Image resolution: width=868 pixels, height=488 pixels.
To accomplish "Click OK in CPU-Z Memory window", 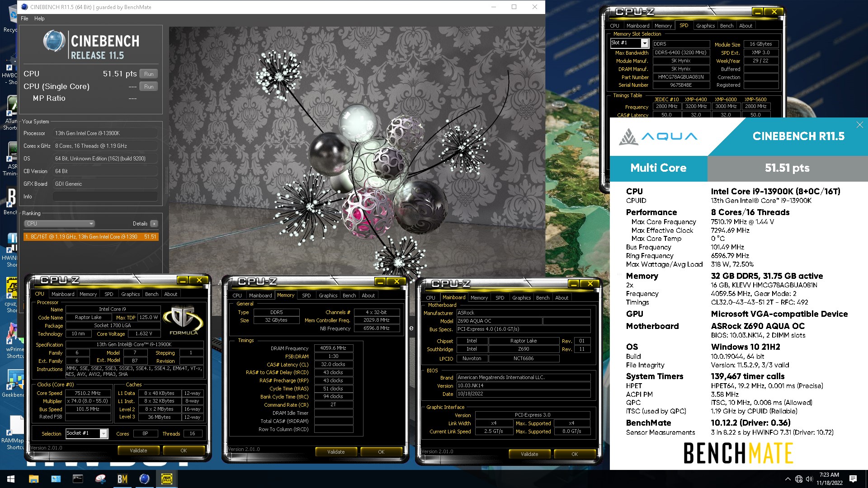I will 381,452.
